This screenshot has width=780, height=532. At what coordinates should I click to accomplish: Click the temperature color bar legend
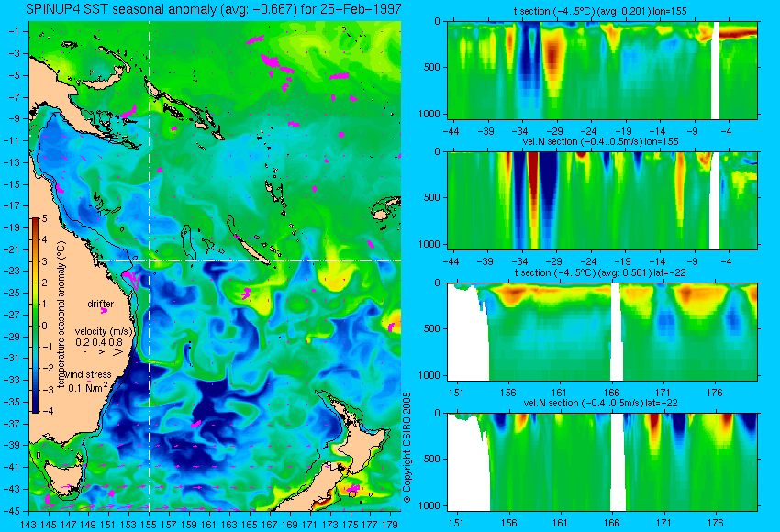[x=36, y=316]
